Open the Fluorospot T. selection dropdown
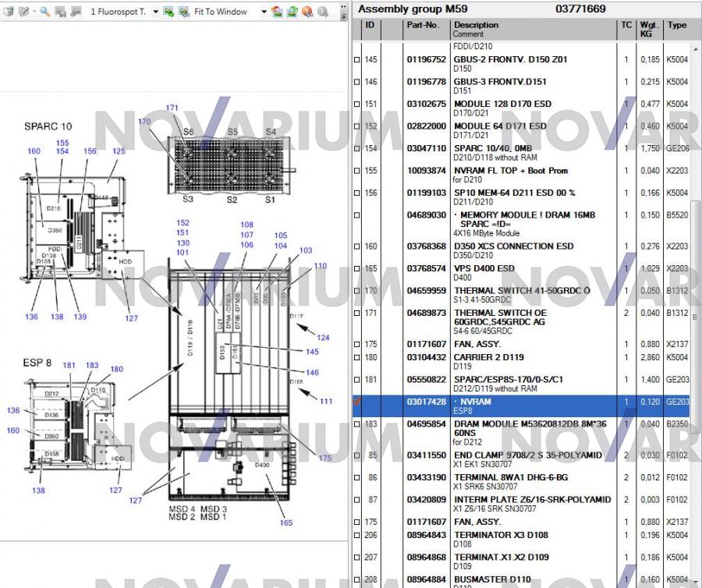 pyautogui.click(x=155, y=12)
